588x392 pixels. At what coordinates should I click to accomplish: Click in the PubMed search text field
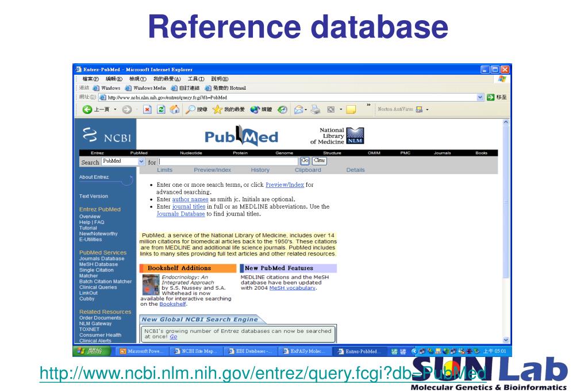[228, 162]
